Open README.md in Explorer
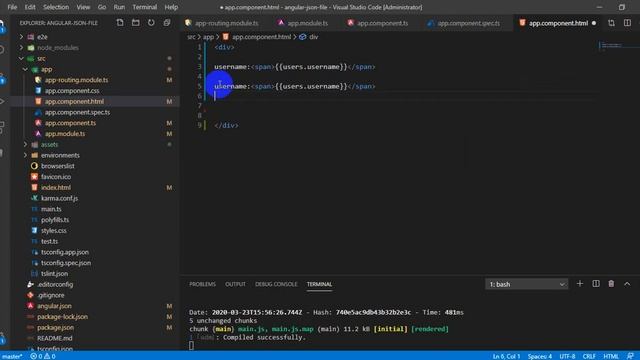 [x=55, y=338]
